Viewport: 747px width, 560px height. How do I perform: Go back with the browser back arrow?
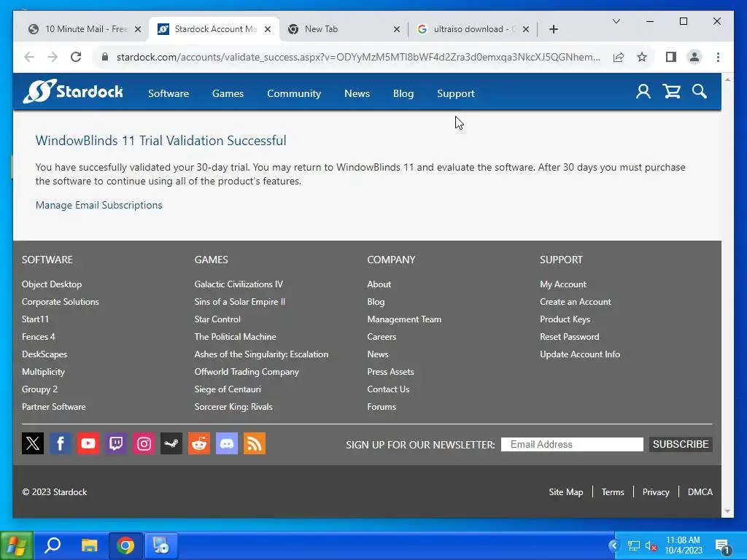pyautogui.click(x=29, y=57)
